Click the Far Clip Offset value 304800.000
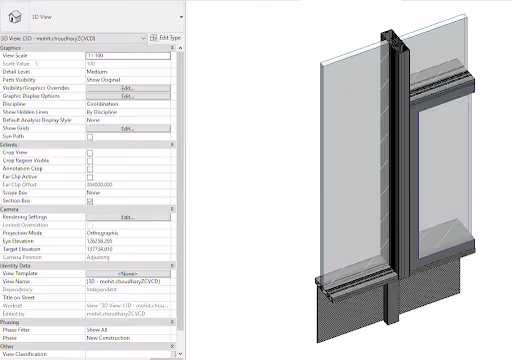The height and width of the screenshot is (360, 512). tap(99, 185)
